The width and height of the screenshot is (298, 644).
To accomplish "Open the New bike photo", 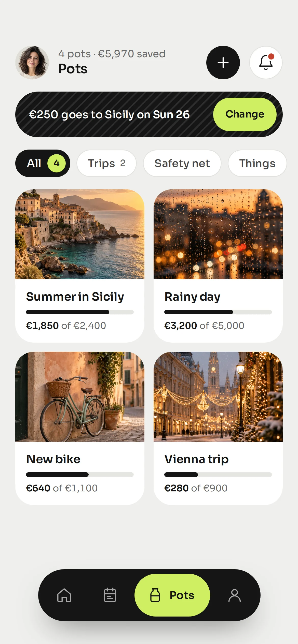I will 80,397.
